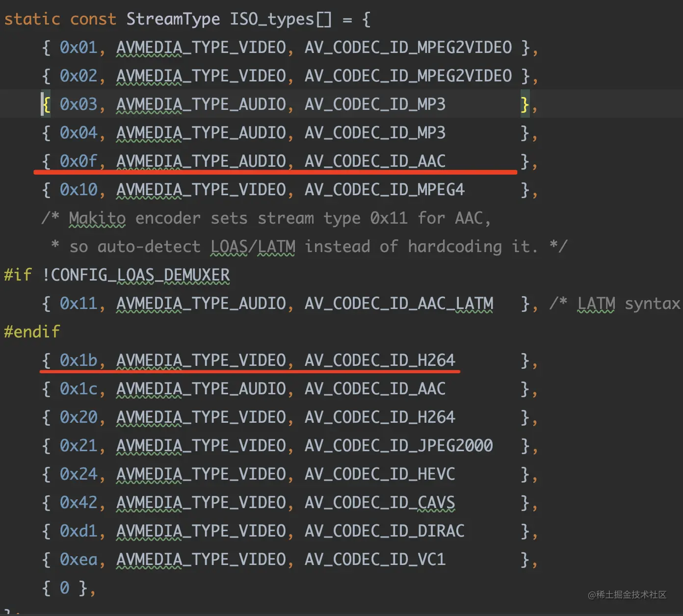Click AV_CODEC_ID_DIRAC identifier

click(x=385, y=531)
